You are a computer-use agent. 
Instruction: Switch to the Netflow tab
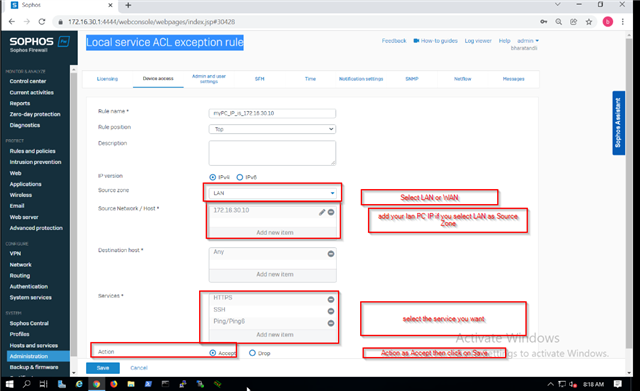(462, 79)
